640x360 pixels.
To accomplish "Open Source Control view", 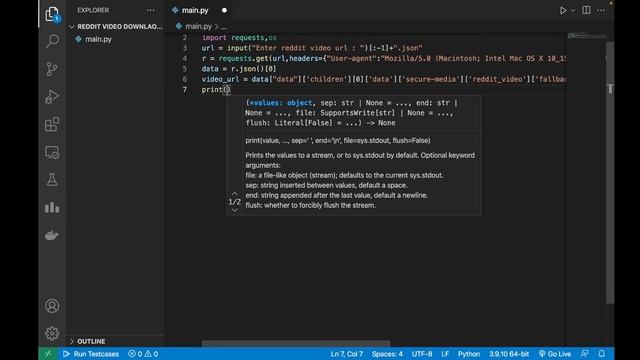I will pyautogui.click(x=52, y=69).
